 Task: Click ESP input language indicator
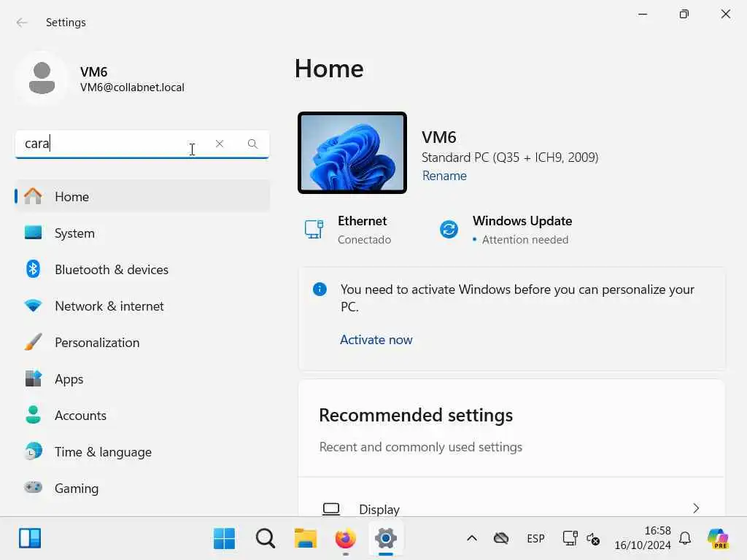535,539
